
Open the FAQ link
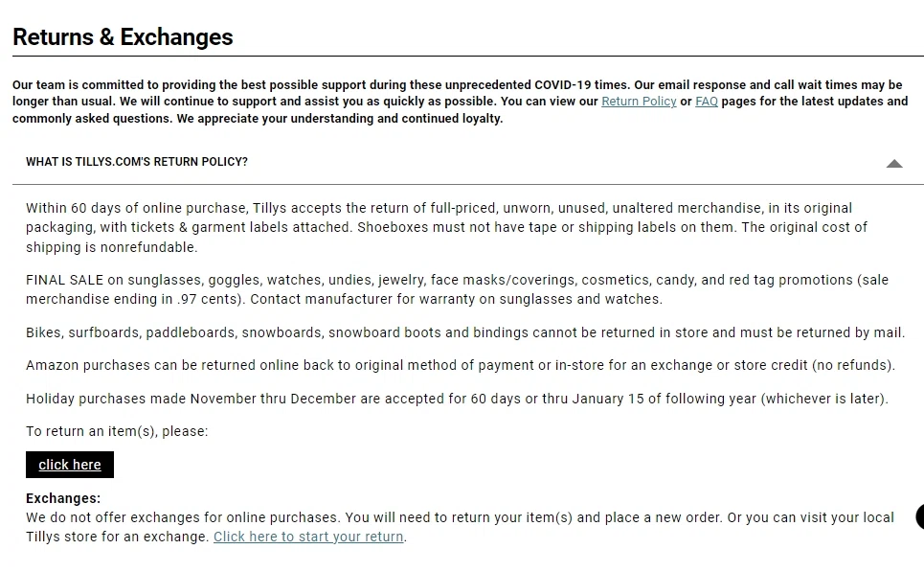(707, 102)
